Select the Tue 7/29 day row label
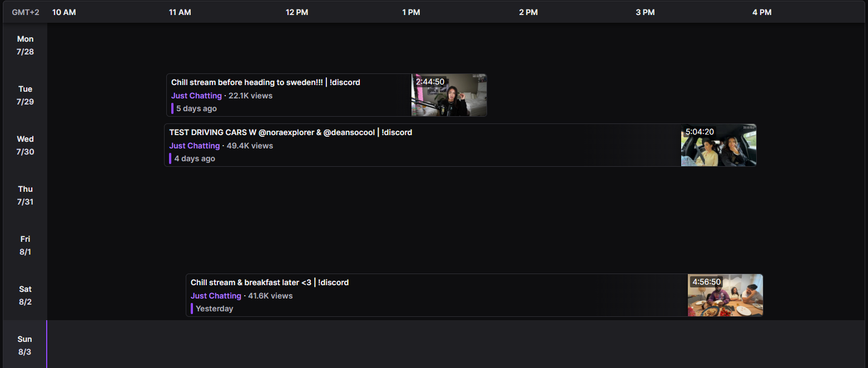The width and height of the screenshot is (868, 368). (x=25, y=95)
